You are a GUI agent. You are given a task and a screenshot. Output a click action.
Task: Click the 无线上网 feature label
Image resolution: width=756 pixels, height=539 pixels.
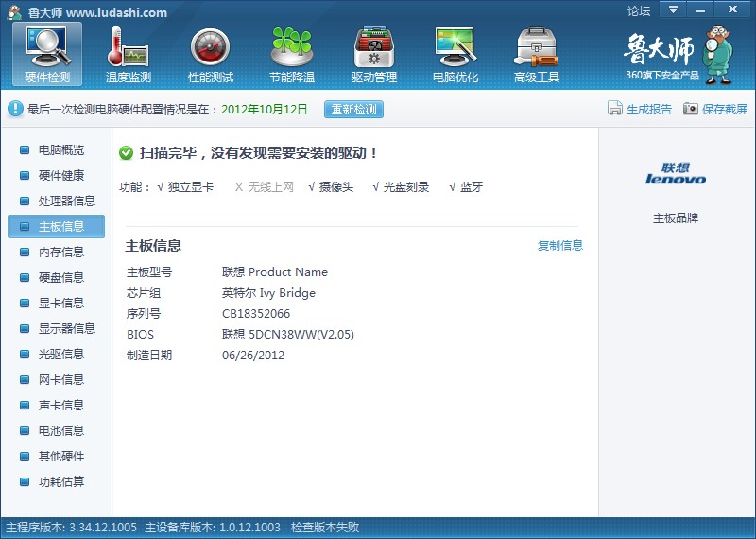tap(270, 186)
